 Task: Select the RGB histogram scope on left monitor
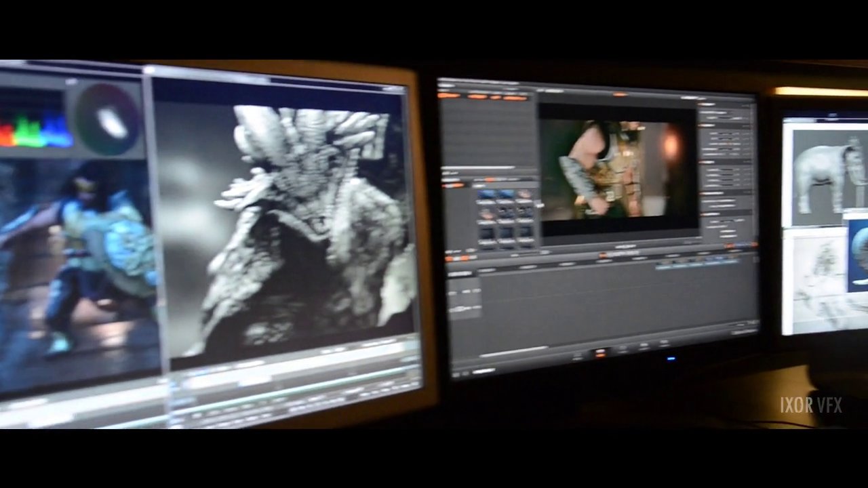pyautogui.click(x=36, y=124)
